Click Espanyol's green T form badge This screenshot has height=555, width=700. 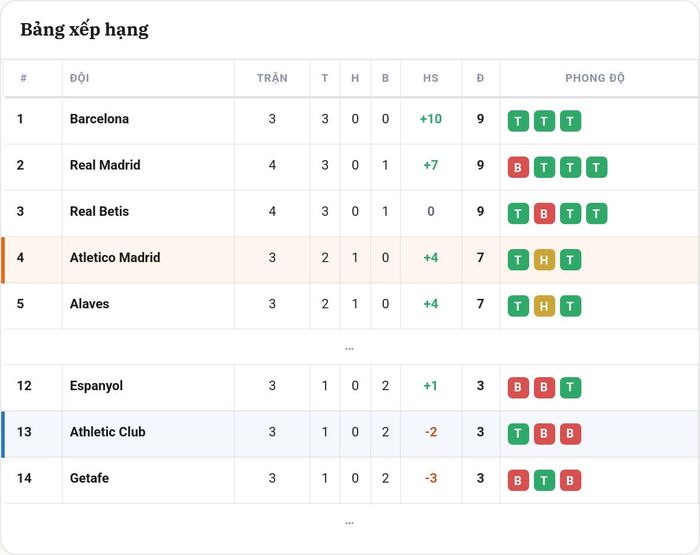[x=570, y=388]
